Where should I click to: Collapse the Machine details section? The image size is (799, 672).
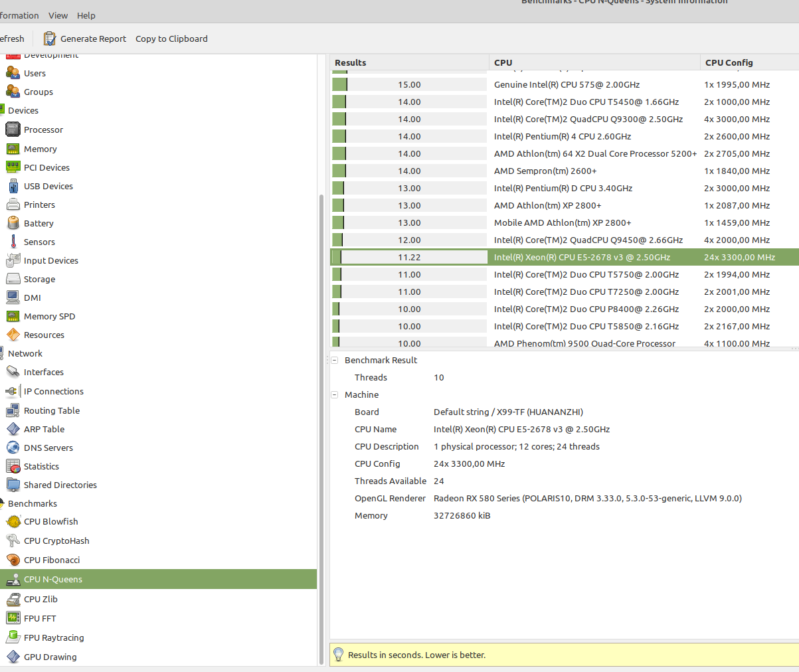(x=335, y=394)
